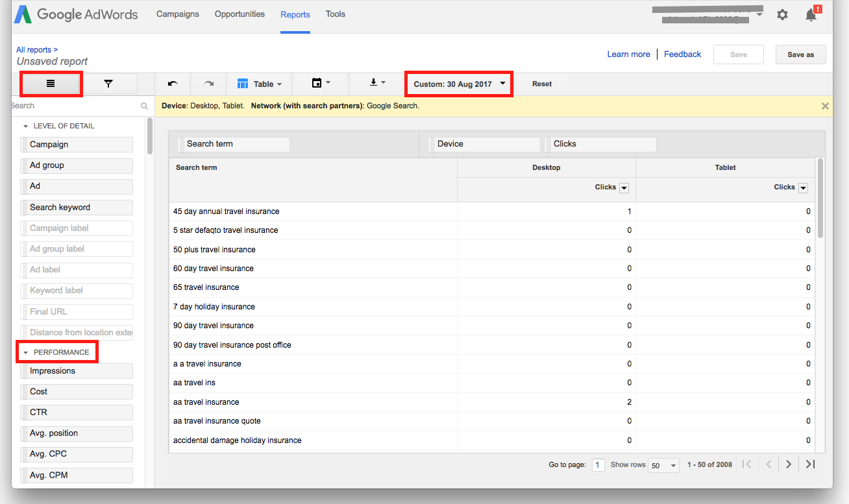Open the Campaigns tab
This screenshot has height=504, width=849.
pyautogui.click(x=178, y=14)
